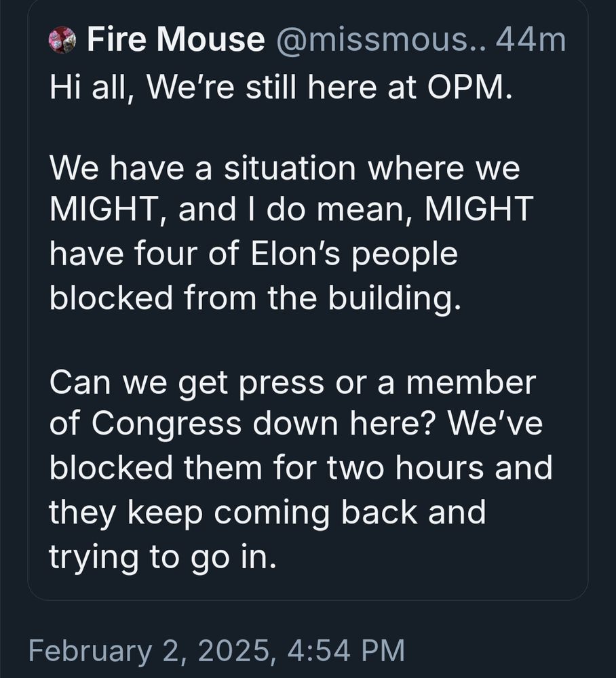Open the 44m post timestamp
This screenshot has height=678, width=616.
(531, 40)
